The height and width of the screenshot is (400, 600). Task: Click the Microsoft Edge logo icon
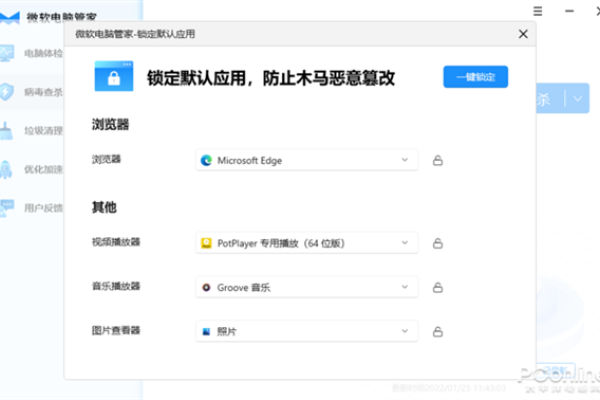[206, 160]
